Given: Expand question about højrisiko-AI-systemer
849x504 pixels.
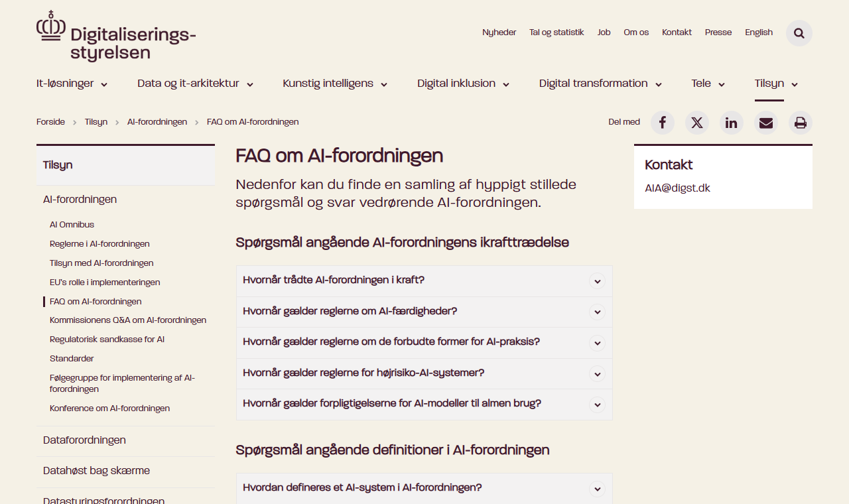Looking at the screenshot, I should pyautogui.click(x=424, y=373).
